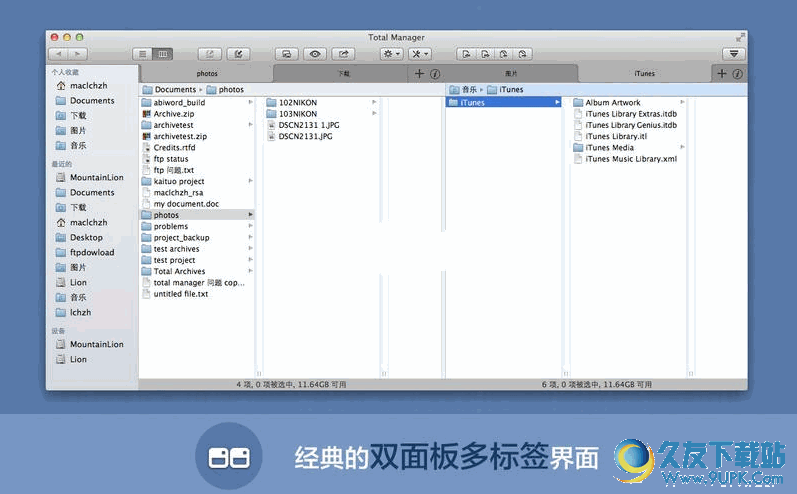Click Documents in the left path bar
797x494 pixels.
(169, 89)
